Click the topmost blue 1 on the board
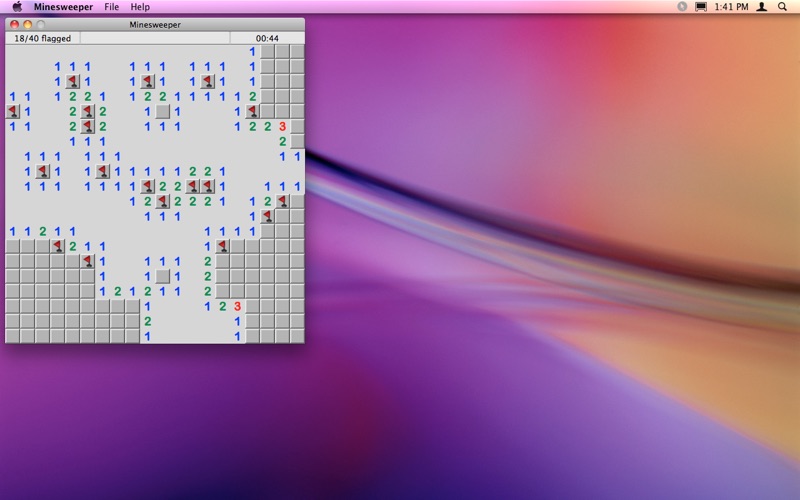 [253, 52]
